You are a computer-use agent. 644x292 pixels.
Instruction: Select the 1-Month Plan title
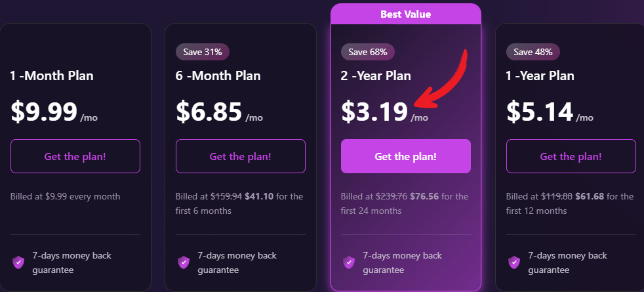point(52,76)
